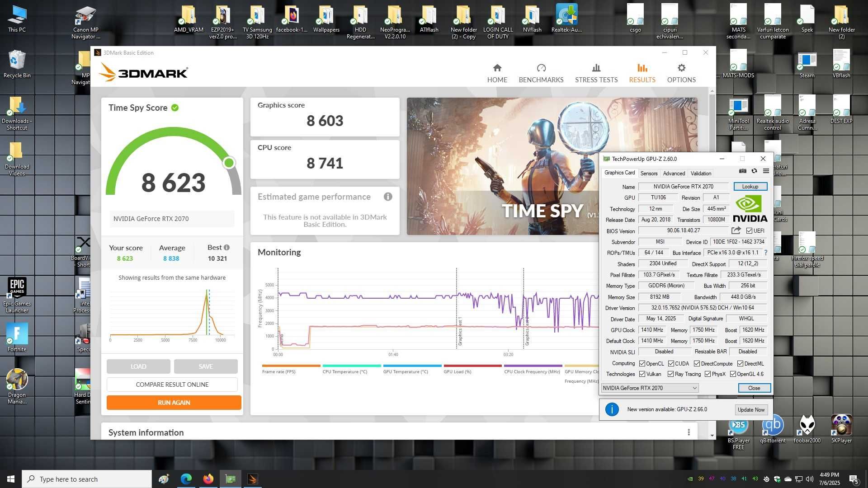868x488 pixels.
Task: Toggle the OpenGL 4.6 checkbox
Action: 733,374
